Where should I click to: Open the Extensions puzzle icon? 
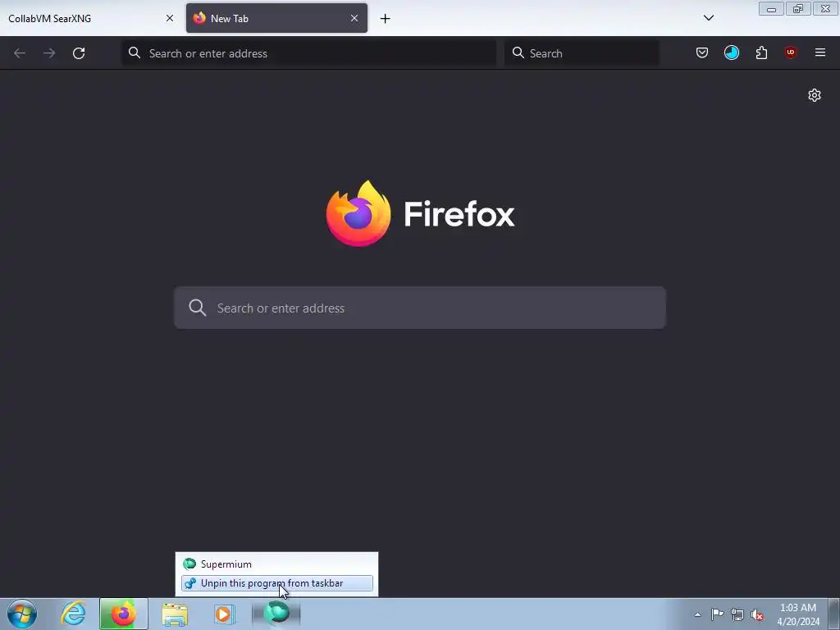(x=761, y=52)
